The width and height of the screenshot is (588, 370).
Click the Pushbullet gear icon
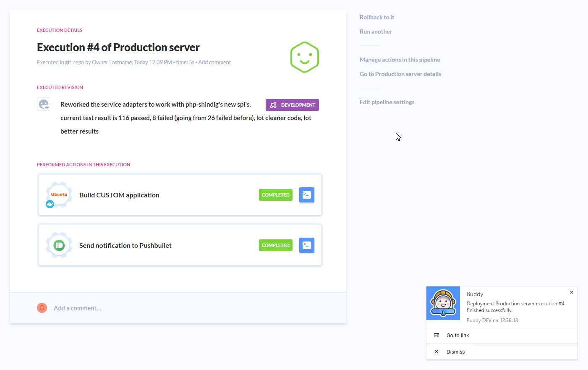tap(59, 245)
